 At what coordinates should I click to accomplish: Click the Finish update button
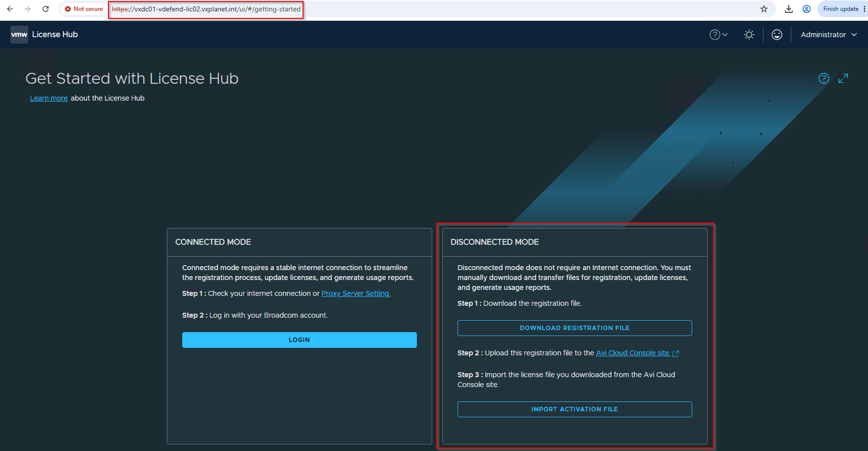(841, 9)
